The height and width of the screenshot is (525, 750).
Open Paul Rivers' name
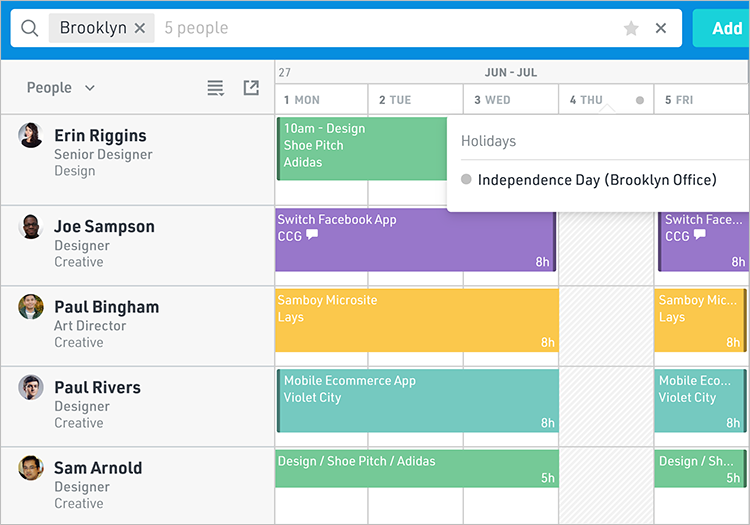[x=97, y=387]
